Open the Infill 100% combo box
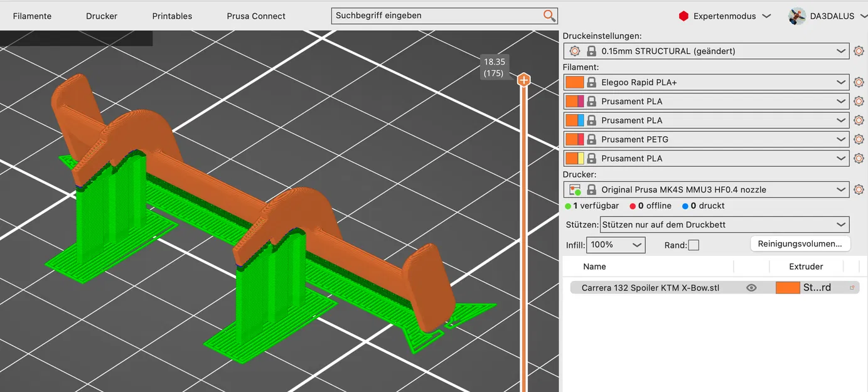 (x=616, y=245)
